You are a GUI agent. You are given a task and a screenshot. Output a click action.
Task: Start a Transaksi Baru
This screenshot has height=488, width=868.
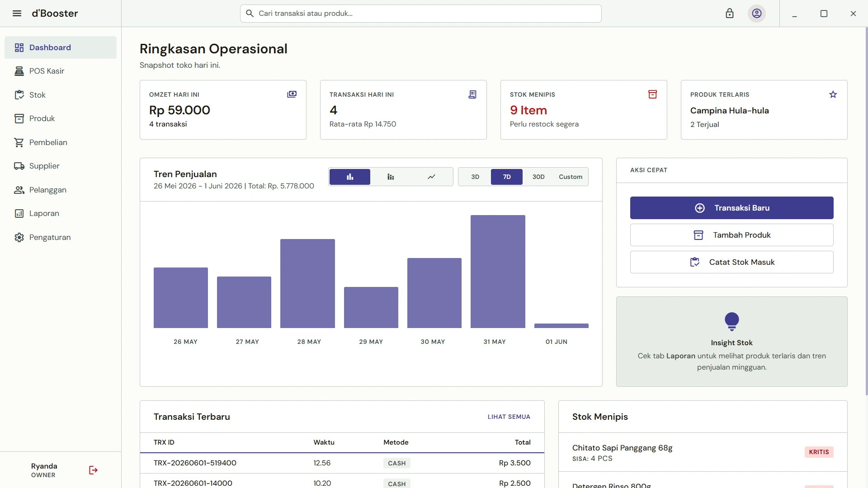(731, 208)
